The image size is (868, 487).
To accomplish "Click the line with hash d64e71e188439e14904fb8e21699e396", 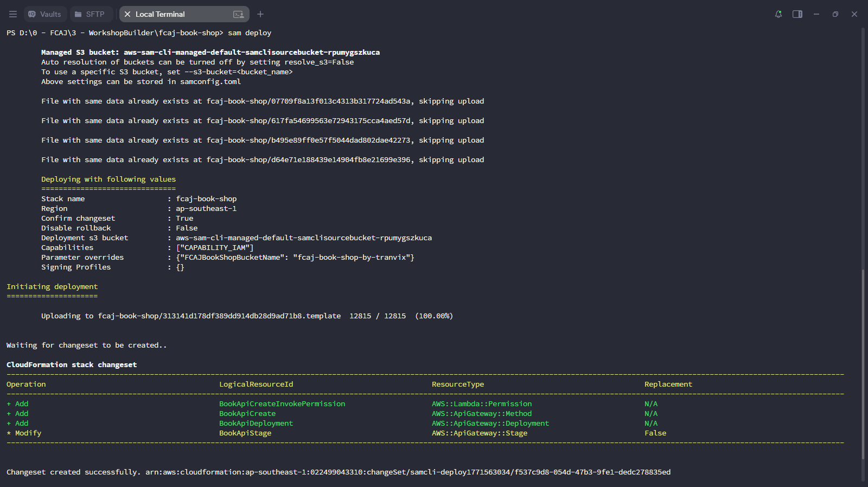I will [263, 160].
